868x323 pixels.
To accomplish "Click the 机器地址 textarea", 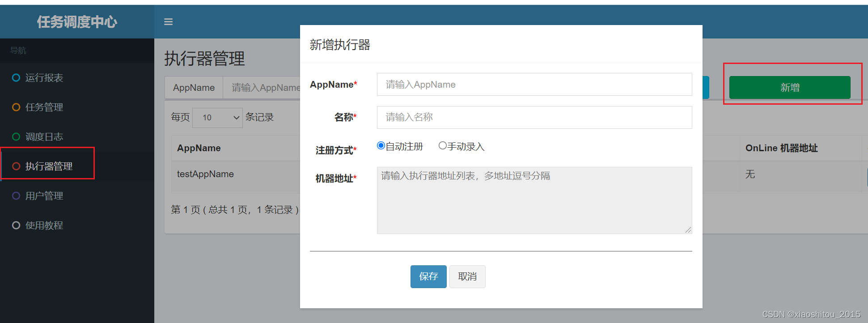I will 534,200.
